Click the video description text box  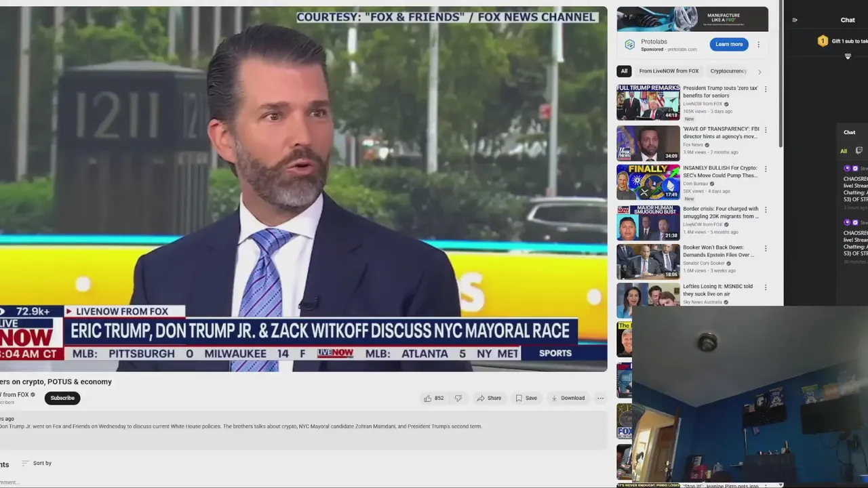tap(303, 430)
